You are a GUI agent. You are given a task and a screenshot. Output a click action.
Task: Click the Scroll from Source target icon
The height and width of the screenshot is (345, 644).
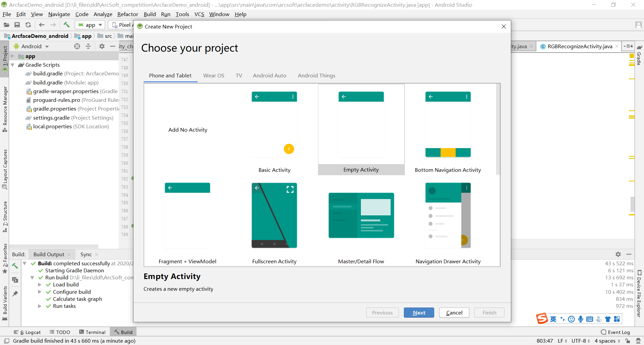[x=77, y=46]
